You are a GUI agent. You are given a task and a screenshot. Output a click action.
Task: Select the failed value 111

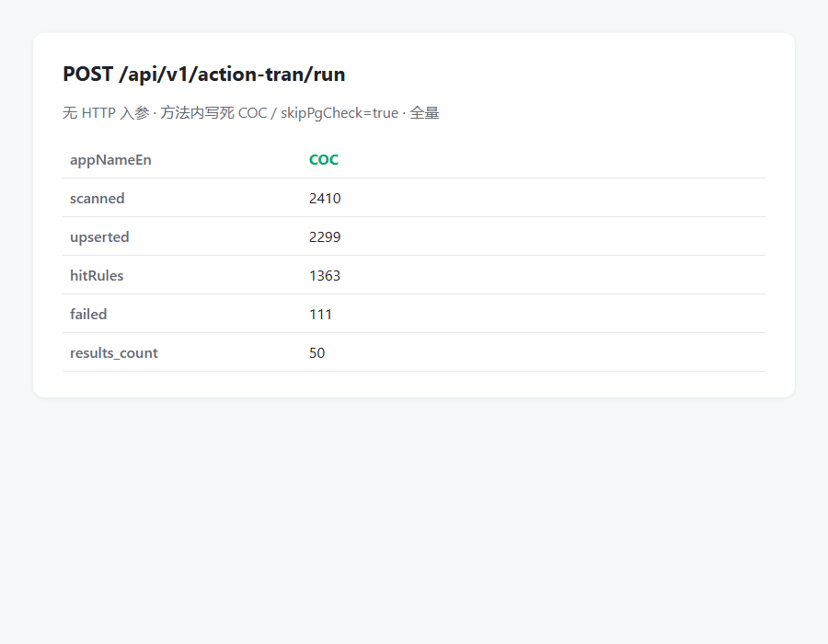pyautogui.click(x=320, y=314)
